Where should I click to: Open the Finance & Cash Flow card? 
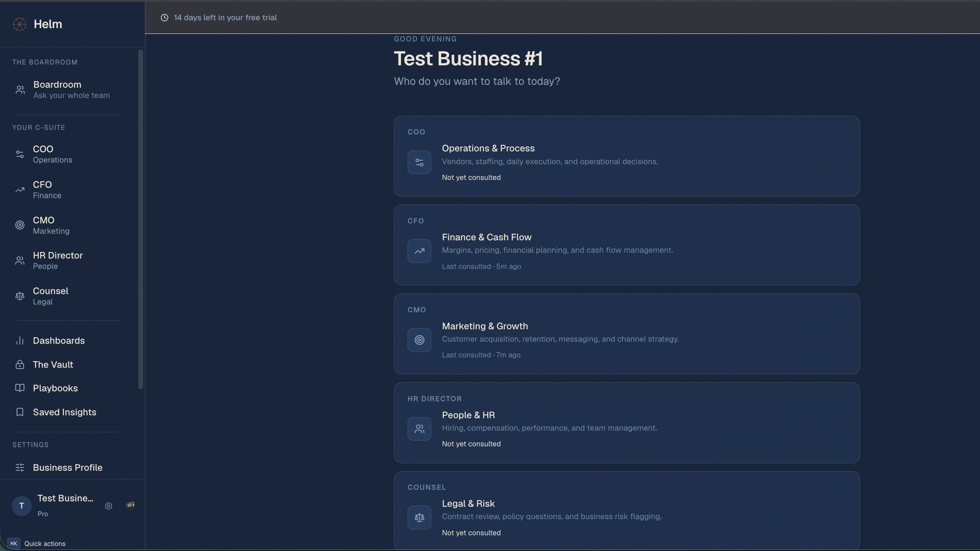point(627,245)
